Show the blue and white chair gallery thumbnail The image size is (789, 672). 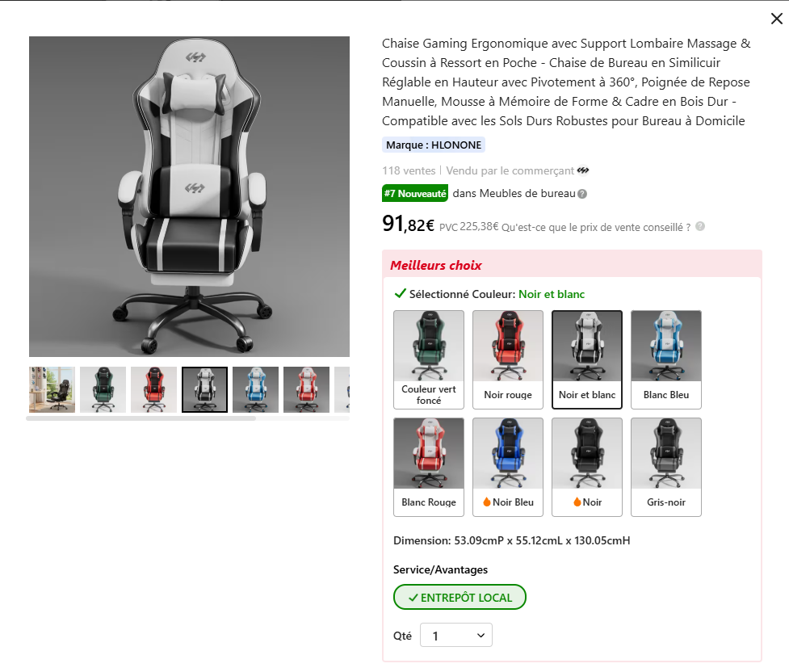coord(255,389)
